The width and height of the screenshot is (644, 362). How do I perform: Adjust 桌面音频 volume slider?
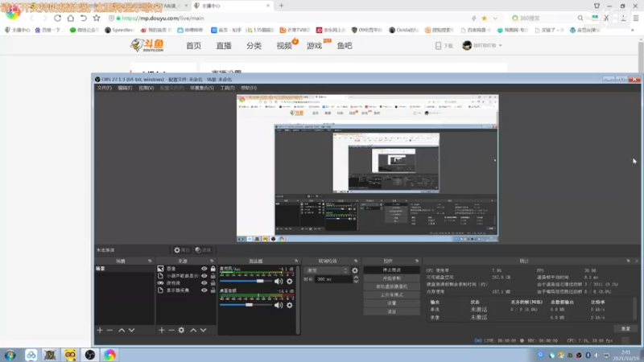pyautogui.click(x=246, y=305)
